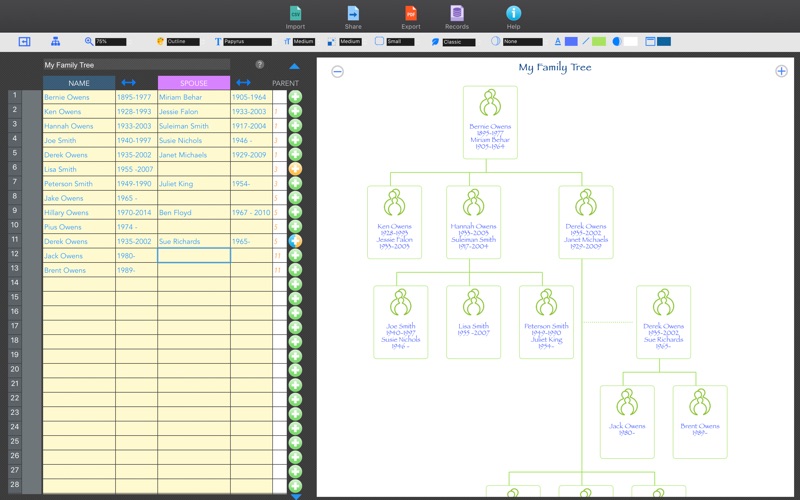Click the Bernie Owens tree box
This screenshot has width=800, height=500.
tap(490, 122)
